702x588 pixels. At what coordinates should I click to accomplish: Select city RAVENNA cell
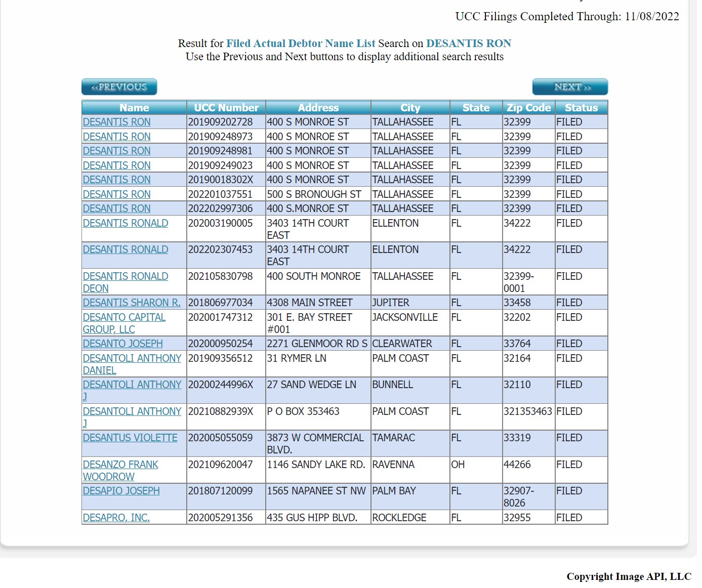(x=410, y=470)
